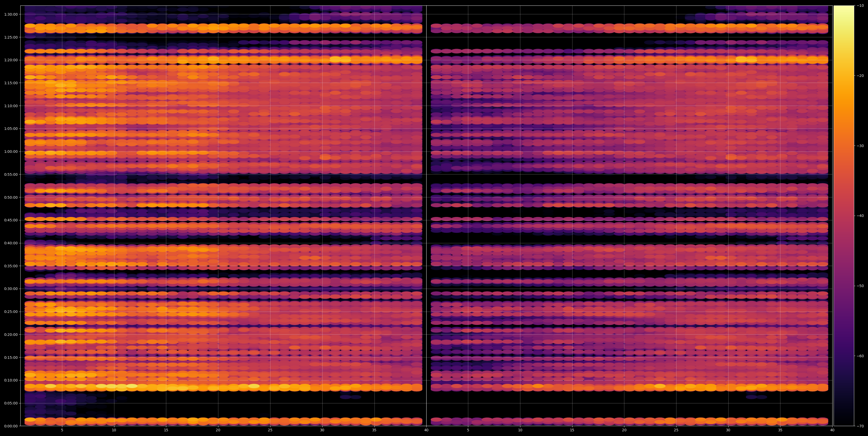This screenshot has width=868, height=436.
Task: Click the −10 colorbar tick label
Action: click(x=860, y=5)
